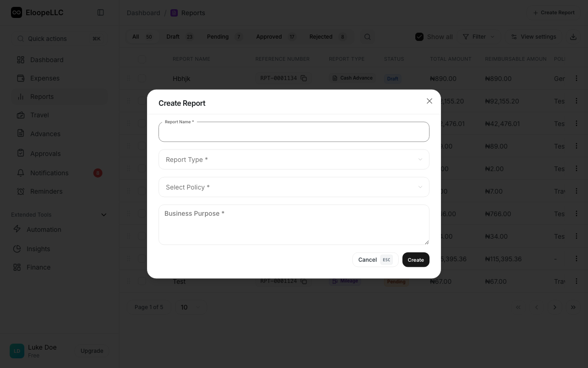The width and height of the screenshot is (588, 368).
Task: Copy reference number RPT-0001134
Action: pos(304,78)
